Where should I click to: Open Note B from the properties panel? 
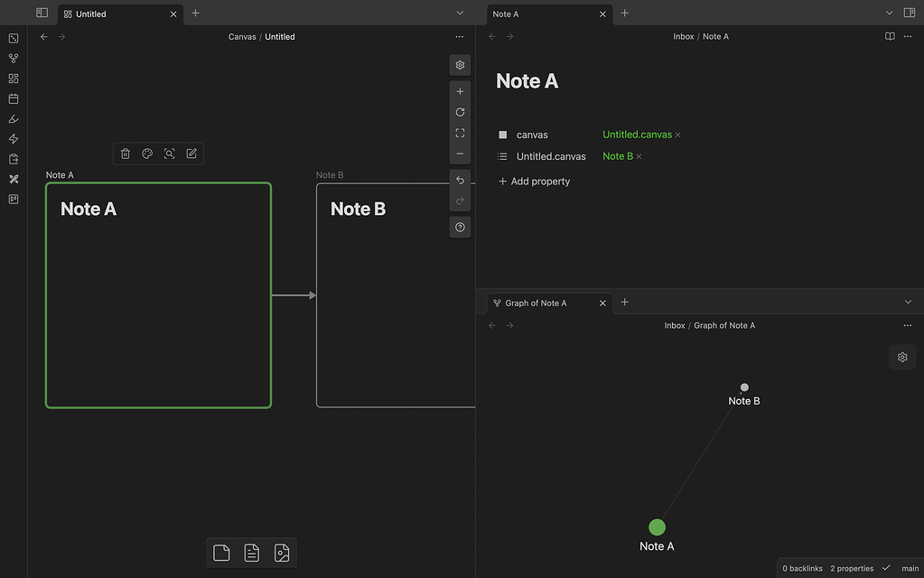click(615, 155)
